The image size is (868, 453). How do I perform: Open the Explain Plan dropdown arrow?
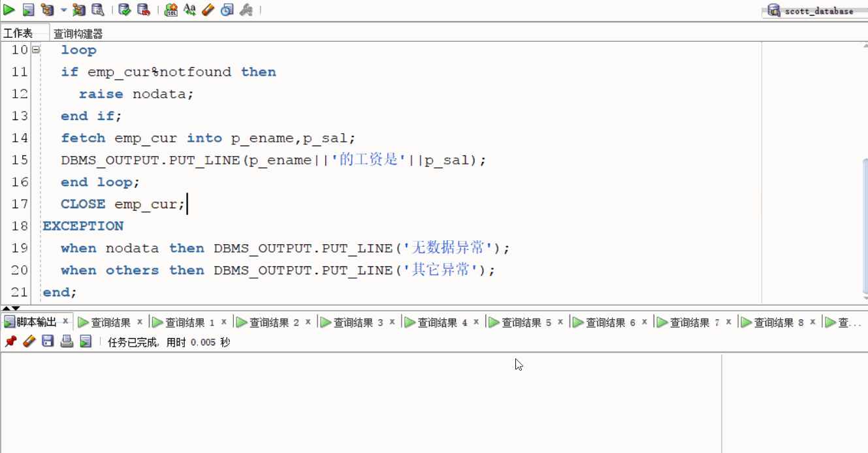tap(63, 10)
